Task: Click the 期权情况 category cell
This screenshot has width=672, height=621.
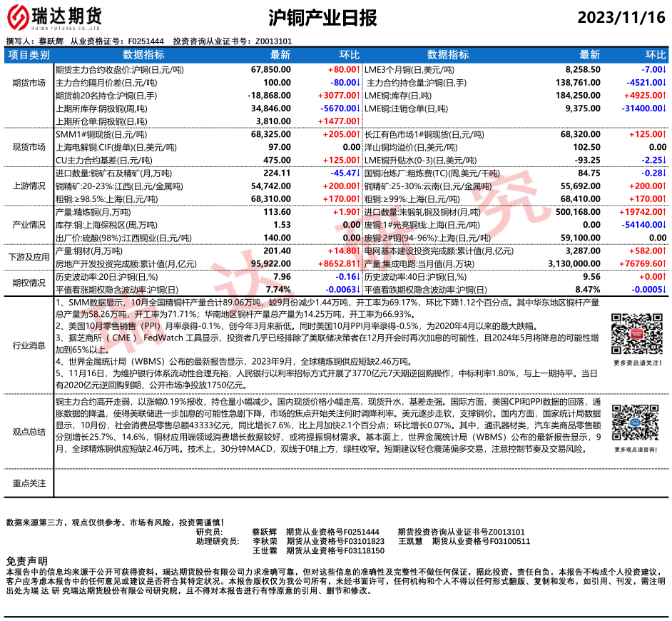Action: (x=29, y=283)
